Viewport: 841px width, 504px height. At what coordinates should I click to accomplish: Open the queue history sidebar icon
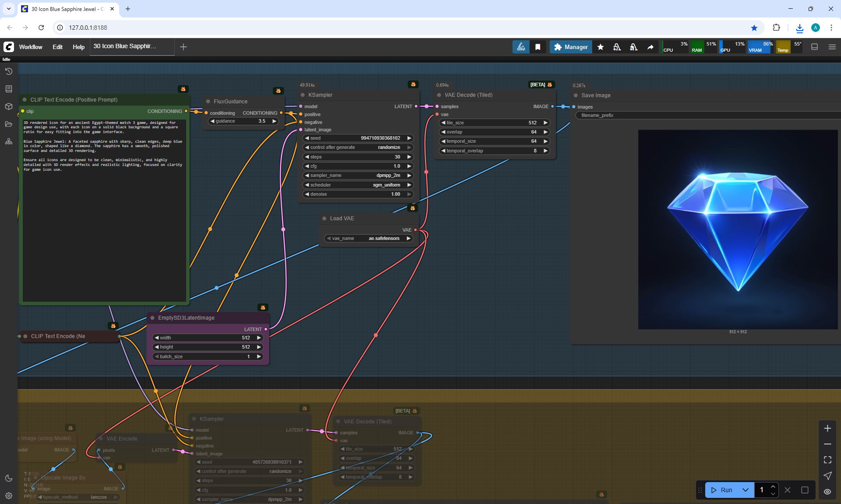pos(8,71)
